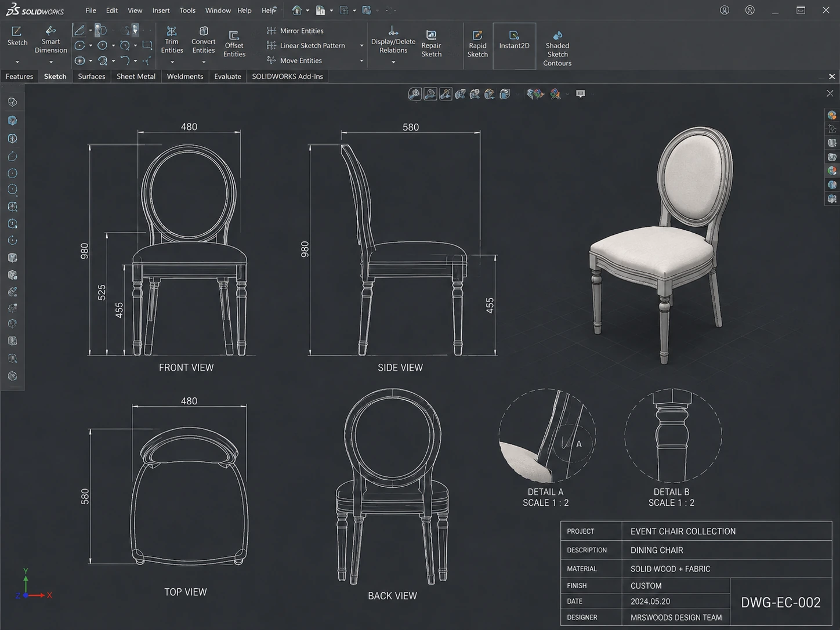Viewport: 840px width, 630px height.
Task: Select the ellipse sketch tool
Action: 80,60
